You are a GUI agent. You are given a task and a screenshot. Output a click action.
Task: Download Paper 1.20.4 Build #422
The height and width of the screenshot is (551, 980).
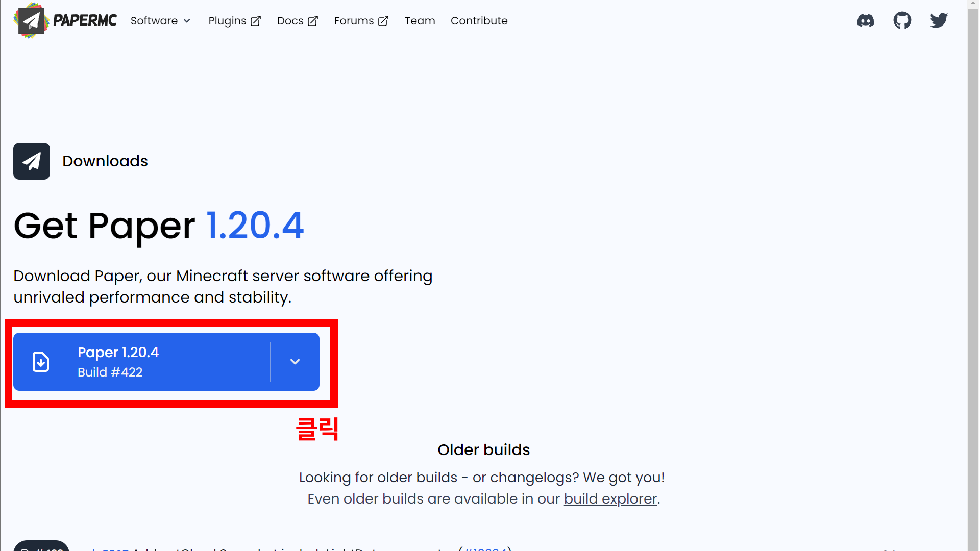[148, 362]
